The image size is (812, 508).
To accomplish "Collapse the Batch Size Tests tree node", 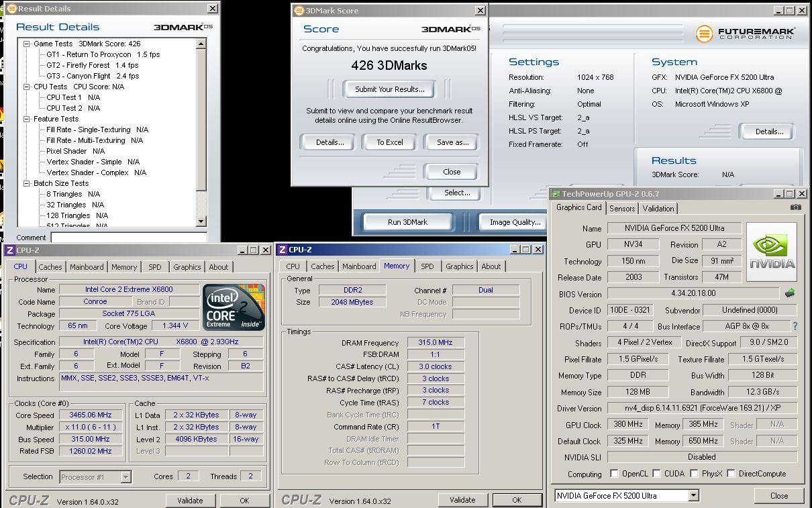I will [27, 183].
